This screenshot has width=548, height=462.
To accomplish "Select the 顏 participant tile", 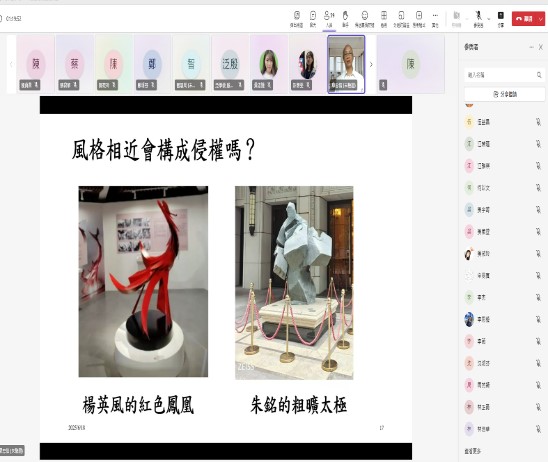I will (36, 64).
